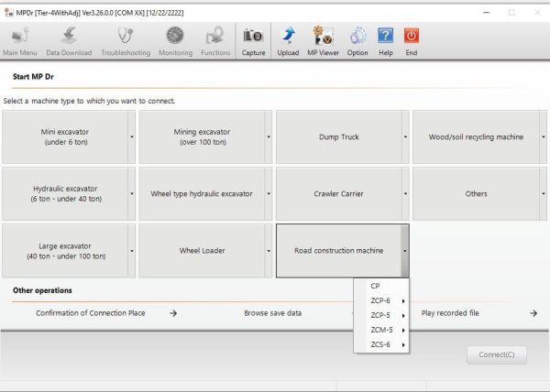The height and width of the screenshot is (392, 550).
Task: Expand the Mining excavator dropdown arrow
Action: click(269, 137)
